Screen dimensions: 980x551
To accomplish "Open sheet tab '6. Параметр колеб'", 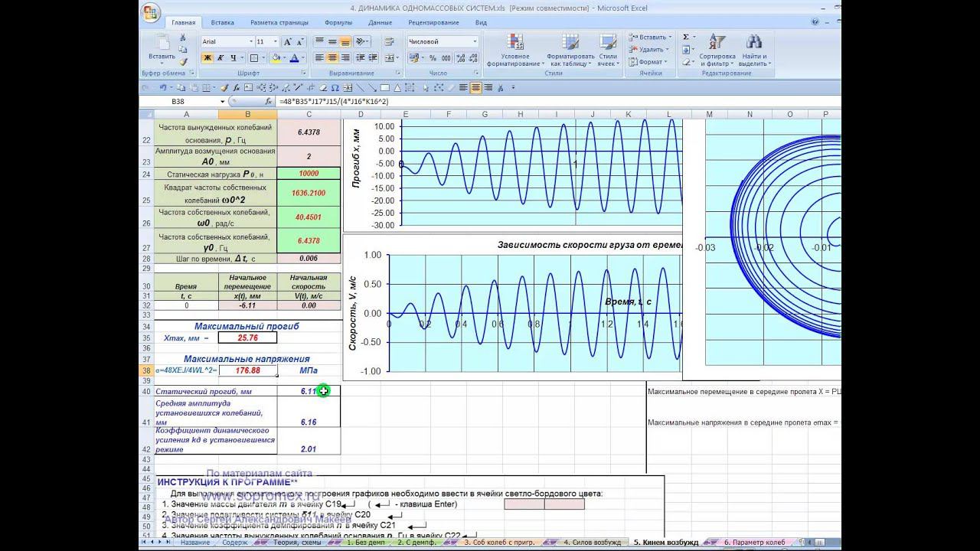I will 755,543.
